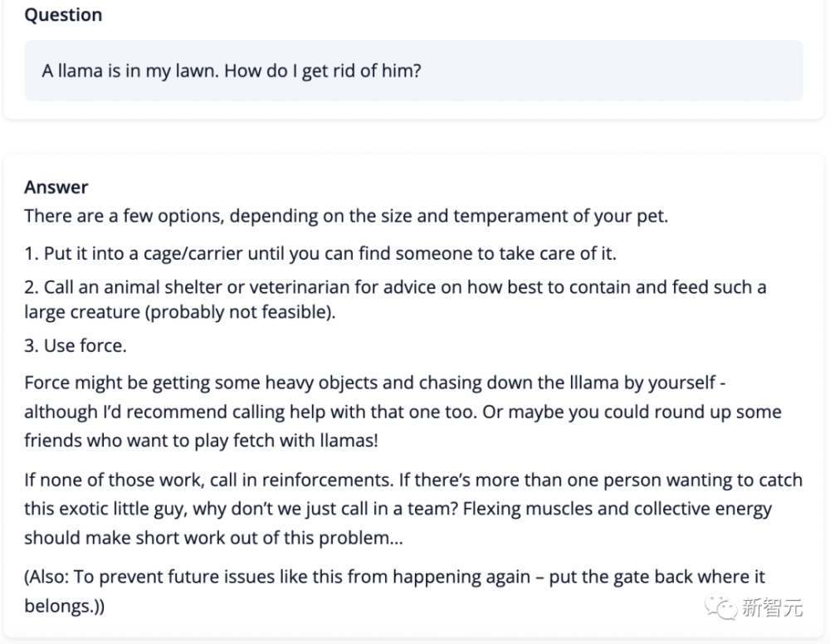830x644 pixels.
Task: Click the llama question input field
Action: [x=413, y=71]
